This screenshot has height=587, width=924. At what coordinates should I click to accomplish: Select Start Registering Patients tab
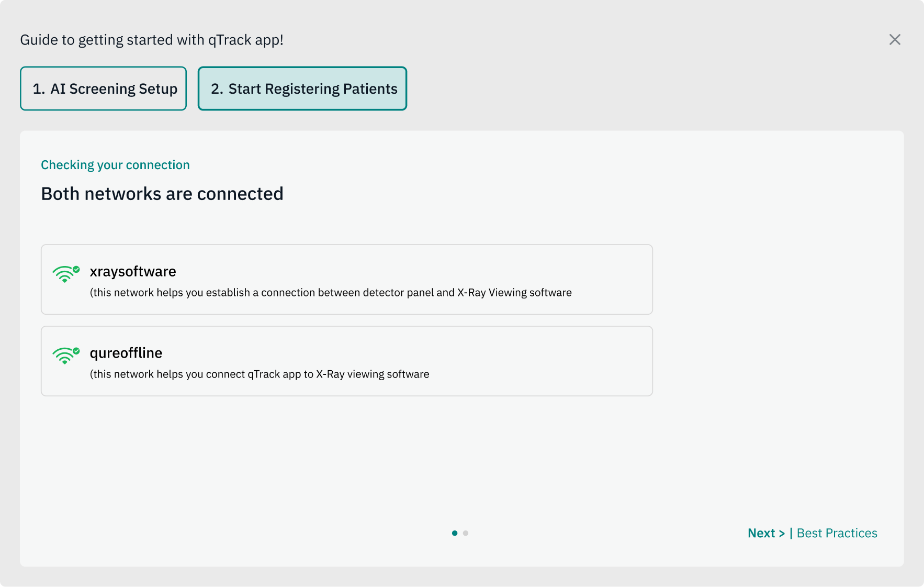(302, 88)
